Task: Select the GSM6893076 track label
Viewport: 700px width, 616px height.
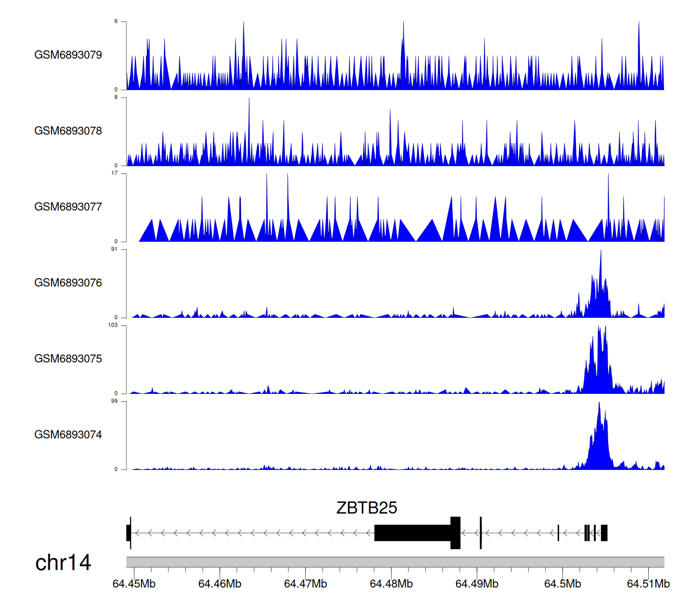Action: (x=68, y=283)
